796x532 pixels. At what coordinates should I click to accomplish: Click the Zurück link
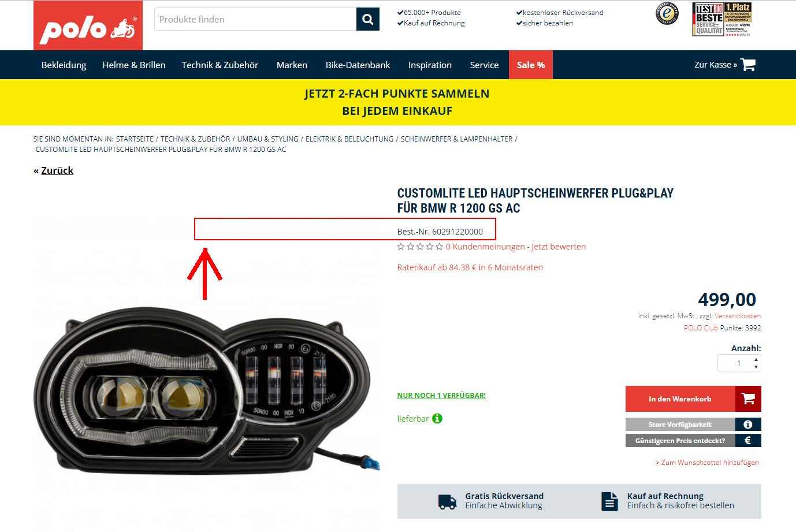click(57, 170)
